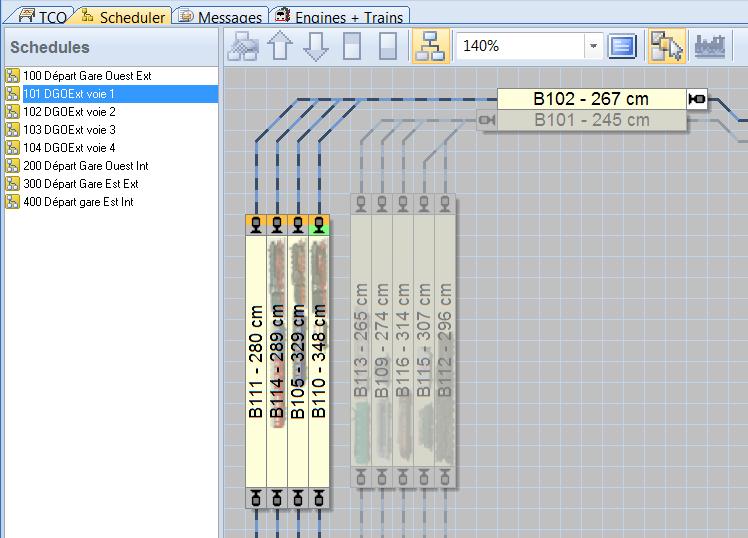The width and height of the screenshot is (748, 538).
Task: Click bottom marker of greyed block B112
Action: tap(445, 477)
